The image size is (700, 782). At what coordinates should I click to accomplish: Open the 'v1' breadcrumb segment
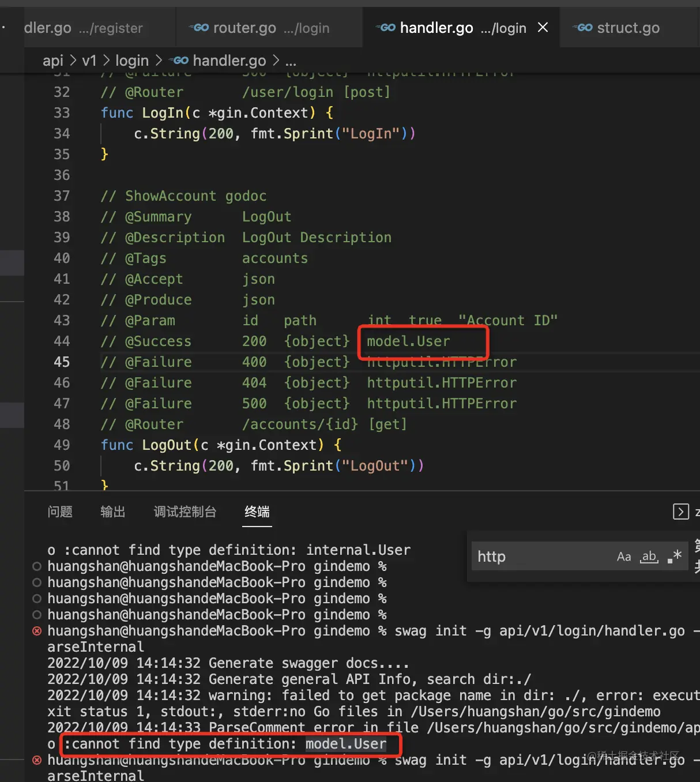click(x=89, y=61)
